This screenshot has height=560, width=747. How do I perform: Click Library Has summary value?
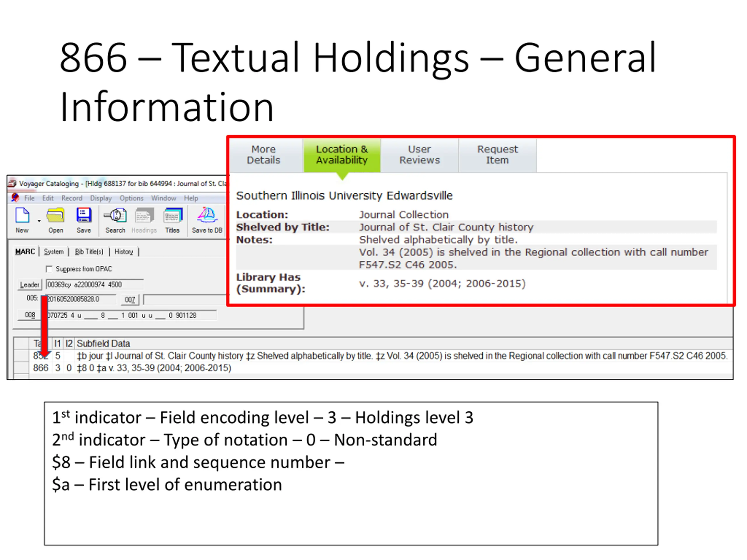[x=442, y=283]
